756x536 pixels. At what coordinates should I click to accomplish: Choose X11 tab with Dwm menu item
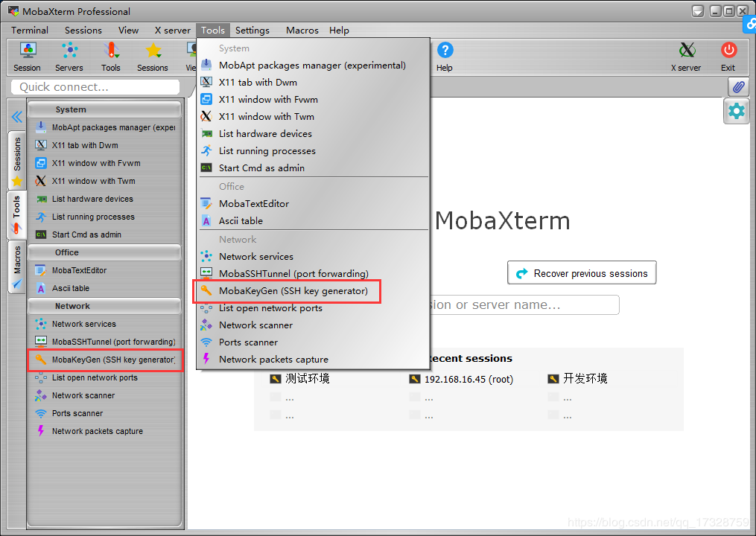pos(314,83)
